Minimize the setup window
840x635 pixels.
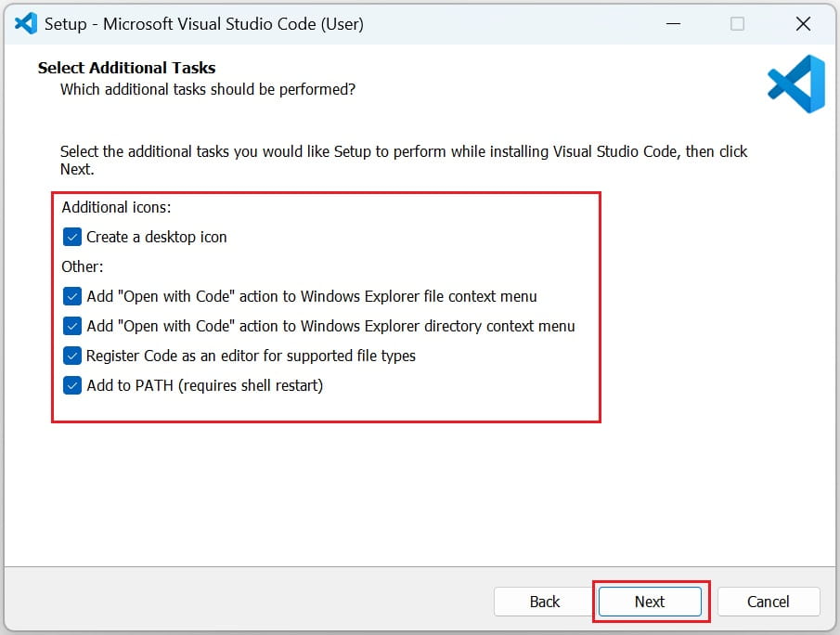[x=673, y=23]
